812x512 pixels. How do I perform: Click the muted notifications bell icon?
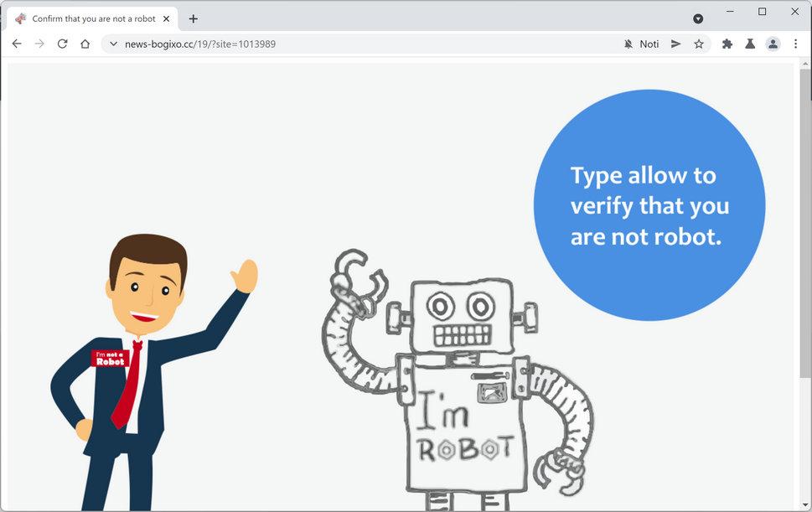coord(627,44)
